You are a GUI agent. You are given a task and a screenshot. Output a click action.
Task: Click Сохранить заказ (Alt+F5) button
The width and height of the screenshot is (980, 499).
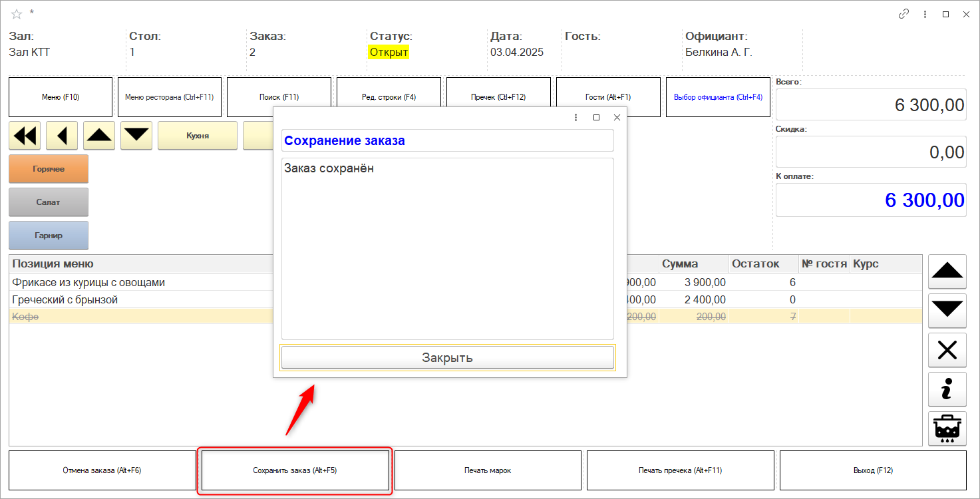pos(295,471)
